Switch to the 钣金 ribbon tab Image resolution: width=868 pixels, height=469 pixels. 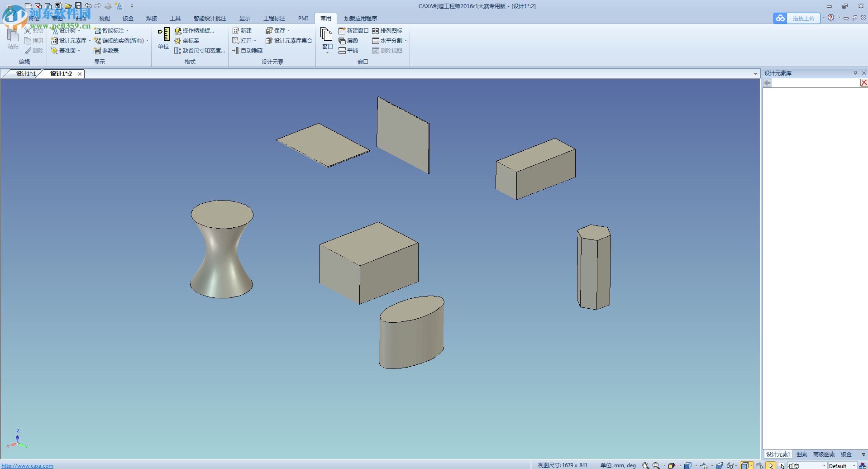128,19
